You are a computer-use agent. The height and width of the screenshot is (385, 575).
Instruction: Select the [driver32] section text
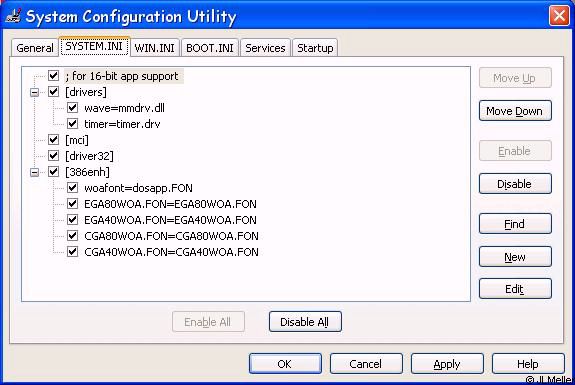coord(89,156)
